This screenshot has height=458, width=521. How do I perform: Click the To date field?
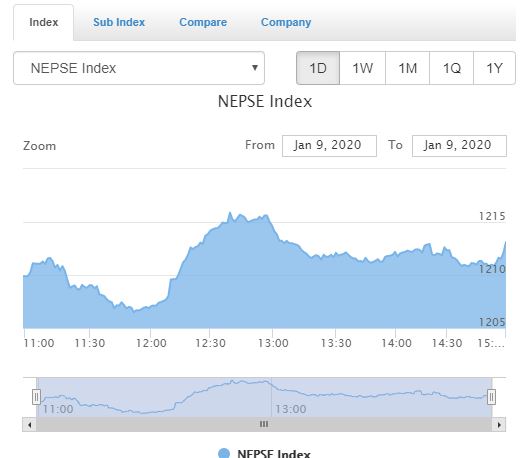tap(459, 146)
